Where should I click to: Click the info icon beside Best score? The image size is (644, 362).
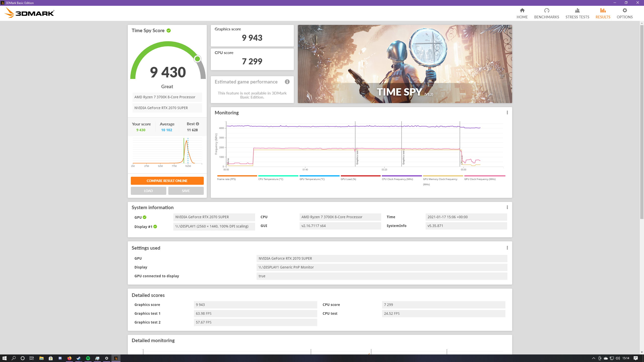[197, 124]
